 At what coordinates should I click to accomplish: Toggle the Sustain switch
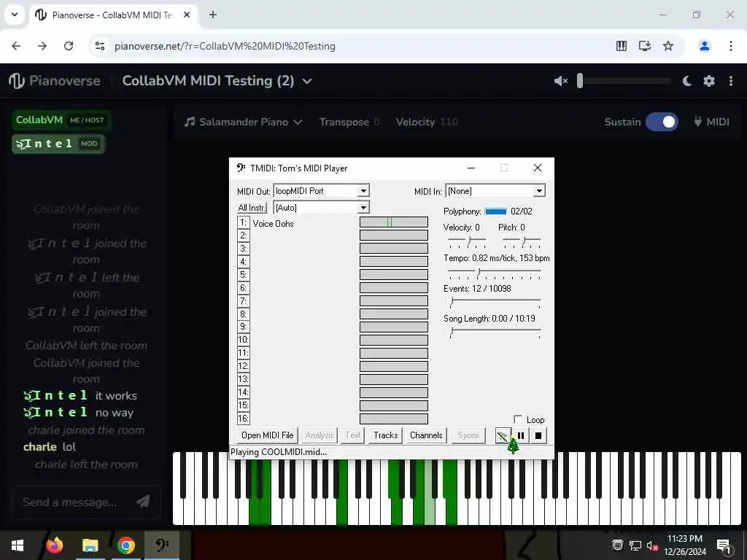(x=662, y=122)
